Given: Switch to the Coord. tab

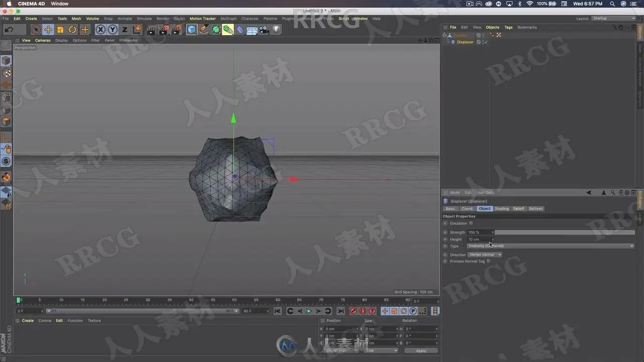Looking at the screenshot, I should point(467,209).
